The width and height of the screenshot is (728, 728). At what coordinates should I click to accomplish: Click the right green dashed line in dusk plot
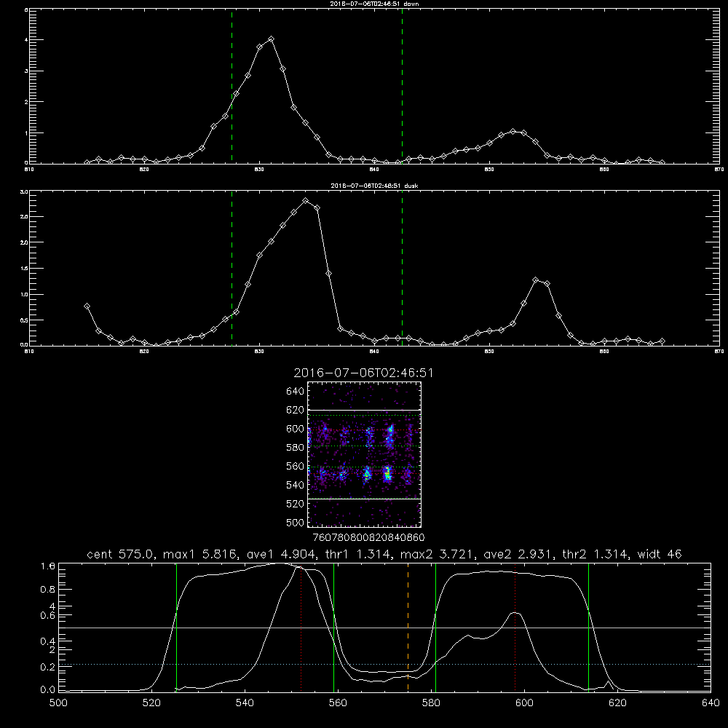(x=402, y=268)
